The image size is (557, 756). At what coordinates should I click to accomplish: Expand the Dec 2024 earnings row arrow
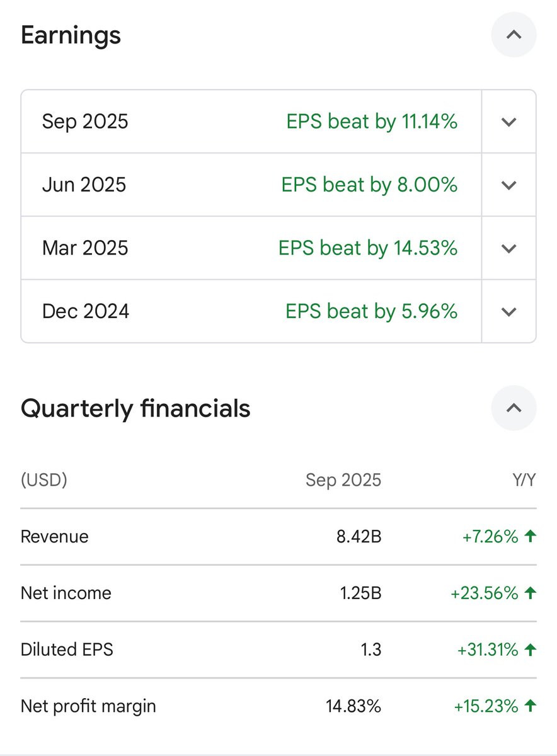509,311
